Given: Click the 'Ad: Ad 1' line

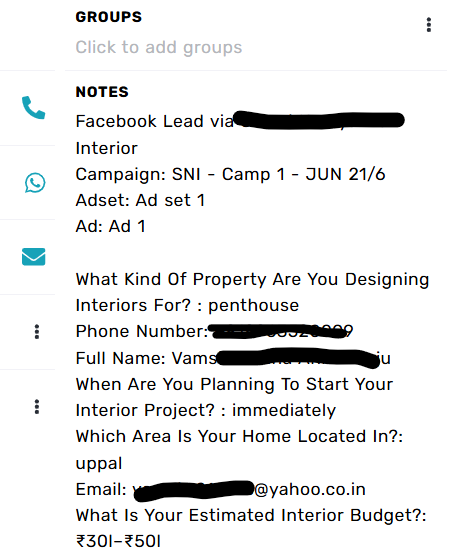Looking at the screenshot, I should [x=110, y=226].
